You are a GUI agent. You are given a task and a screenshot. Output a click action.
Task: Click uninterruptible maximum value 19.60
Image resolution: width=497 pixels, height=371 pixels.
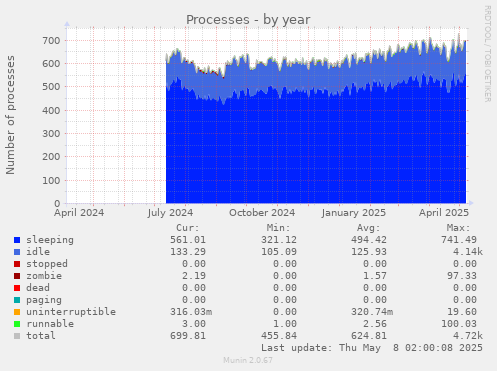point(462,312)
